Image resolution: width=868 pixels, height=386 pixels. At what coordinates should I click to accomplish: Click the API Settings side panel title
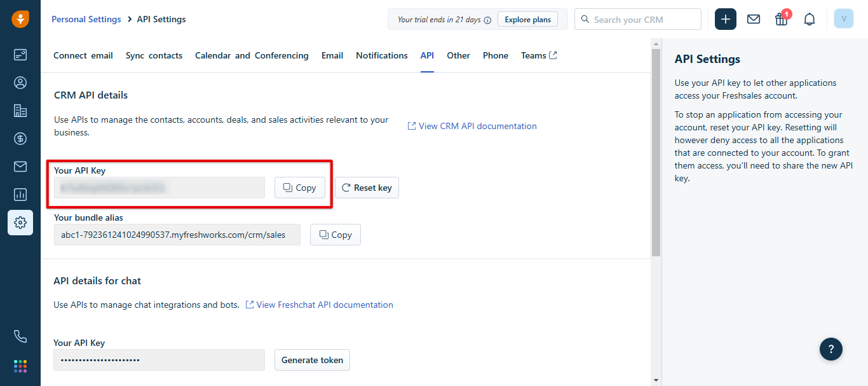pyautogui.click(x=707, y=59)
